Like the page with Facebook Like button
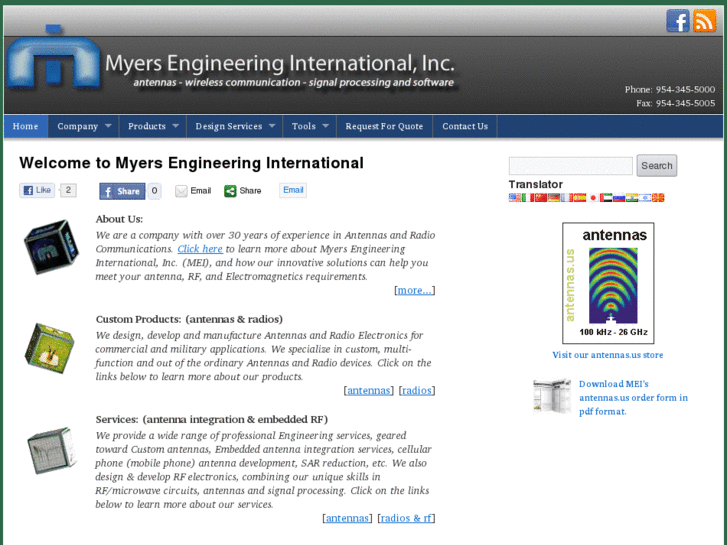 (x=37, y=190)
